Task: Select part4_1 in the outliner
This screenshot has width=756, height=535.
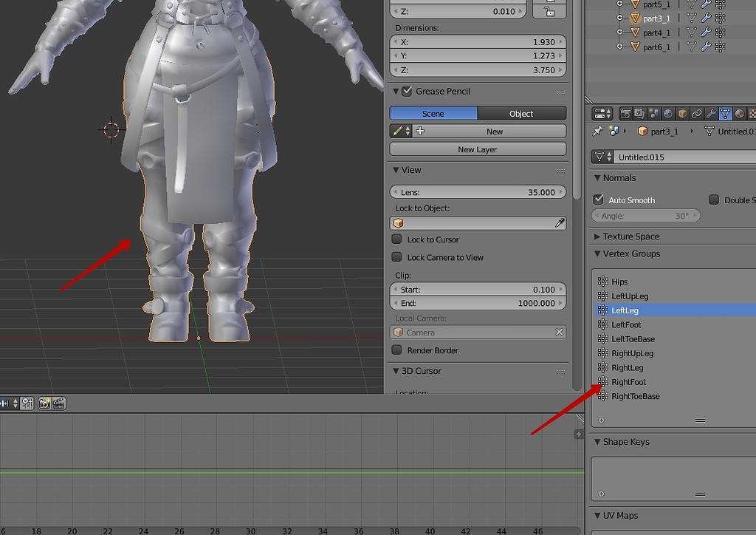Action: 656,33
